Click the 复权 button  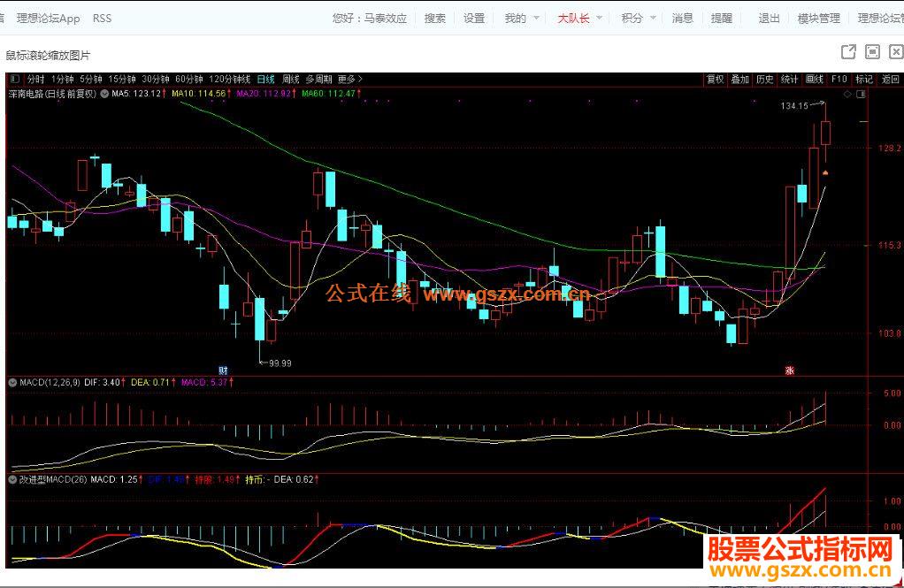[x=715, y=79]
